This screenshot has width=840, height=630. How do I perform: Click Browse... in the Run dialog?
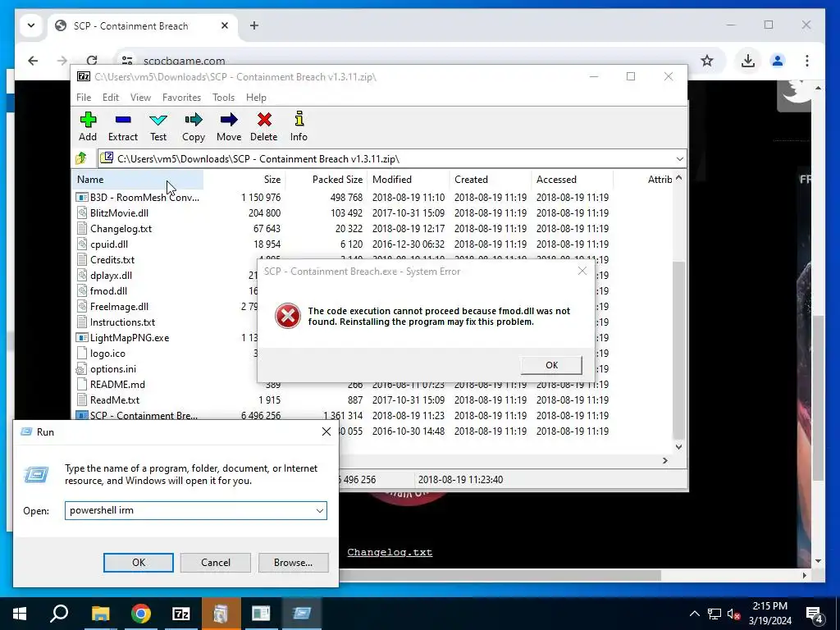tap(293, 563)
